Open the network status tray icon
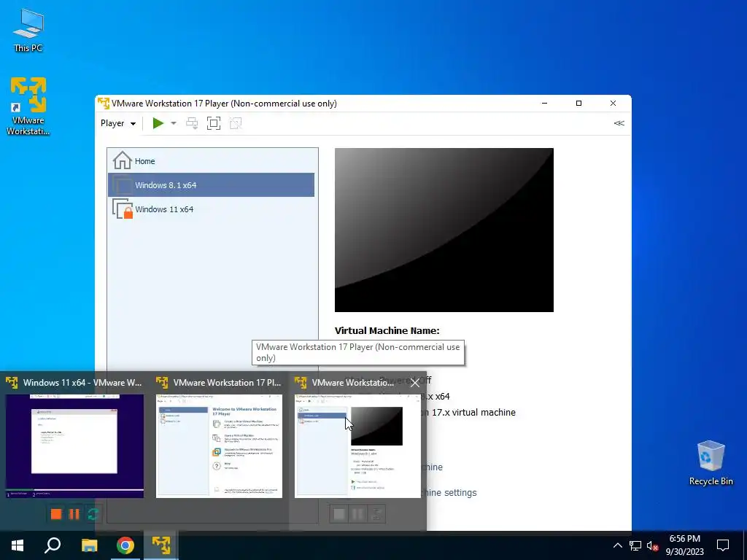 [635, 545]
